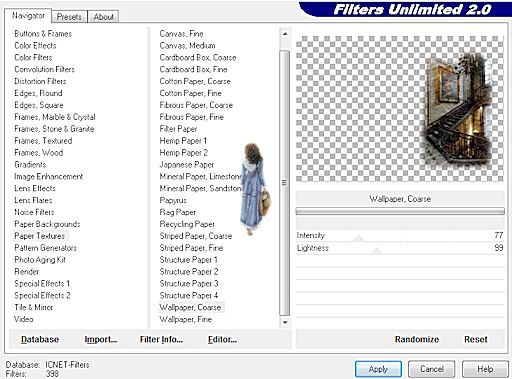Click Randomize
The height and width of the screenshot is (379, 512).
point(417,339)
